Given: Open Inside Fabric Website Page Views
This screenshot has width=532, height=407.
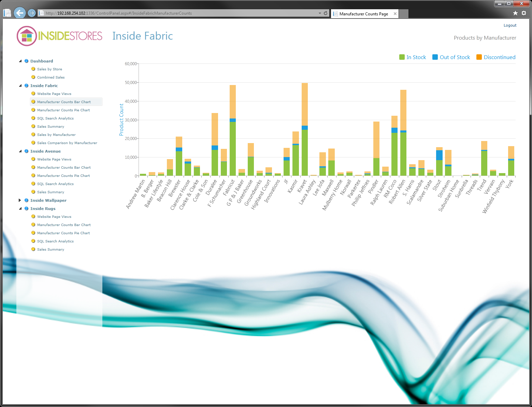Looking at the screenshot, I should tap(54, 94).
